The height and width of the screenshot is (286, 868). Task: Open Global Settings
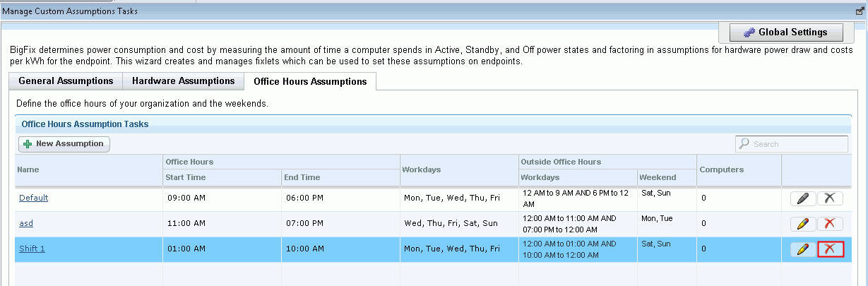pos(781,32)
